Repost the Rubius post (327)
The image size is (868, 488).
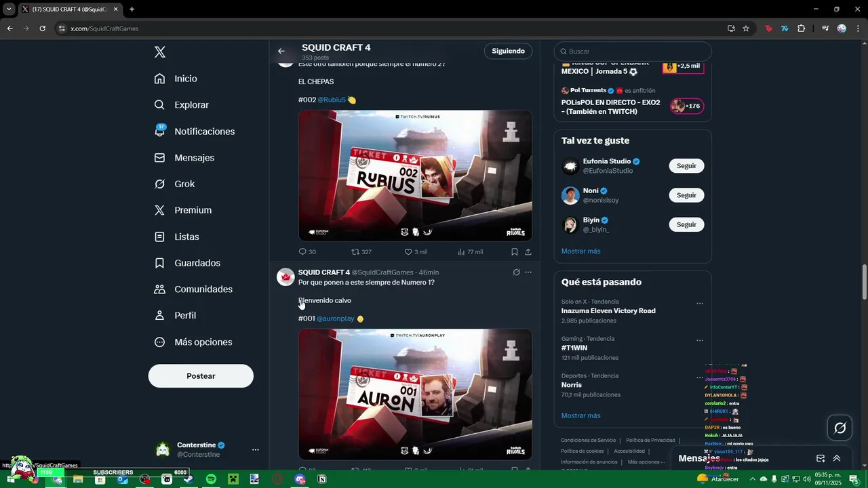tap(361, 251)
